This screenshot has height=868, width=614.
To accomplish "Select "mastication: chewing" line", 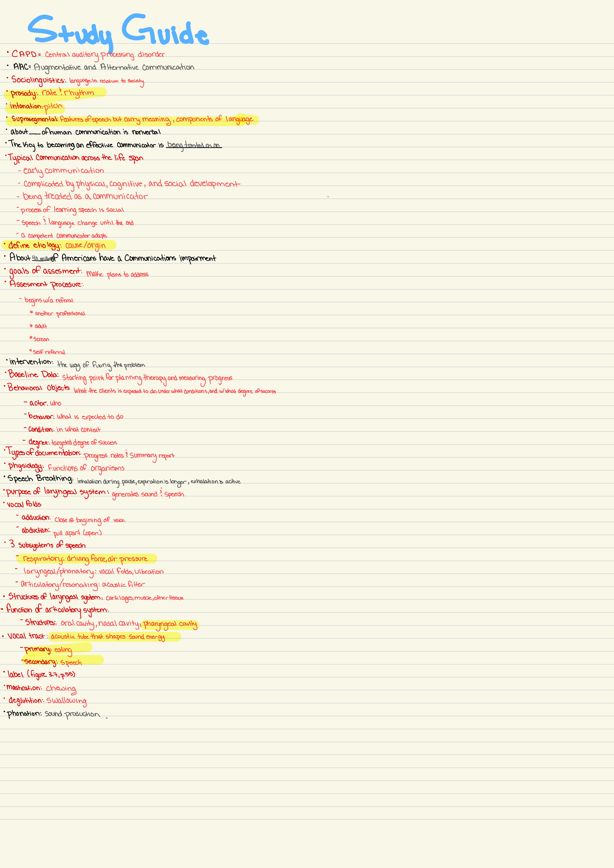I will click(41, 688).
